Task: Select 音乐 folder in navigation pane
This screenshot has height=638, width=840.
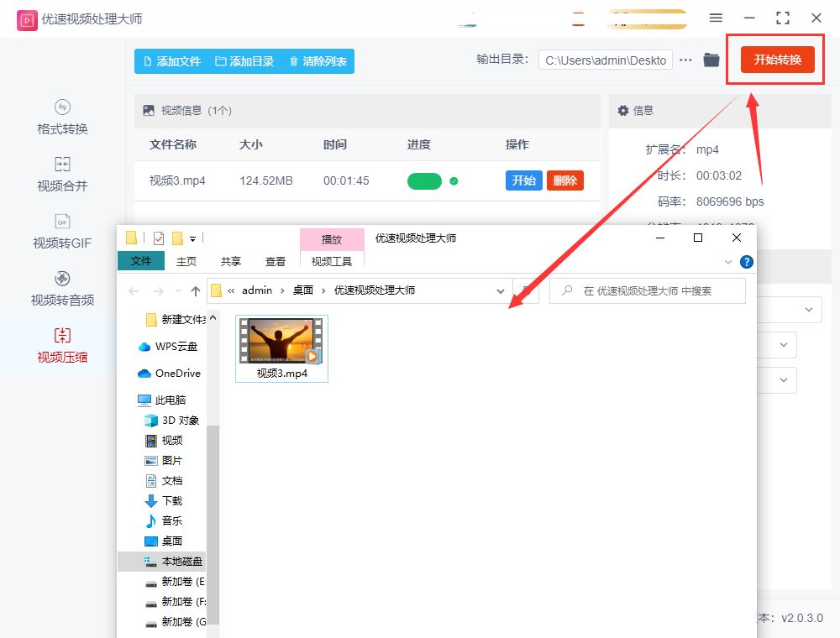Action: click(x=164, y=520)
